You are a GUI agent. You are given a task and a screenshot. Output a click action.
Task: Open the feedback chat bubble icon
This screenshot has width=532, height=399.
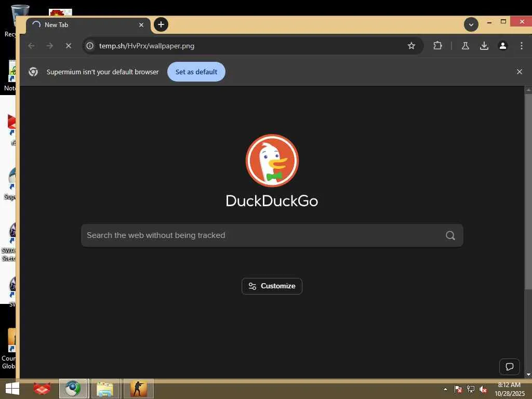click(509, 367)
